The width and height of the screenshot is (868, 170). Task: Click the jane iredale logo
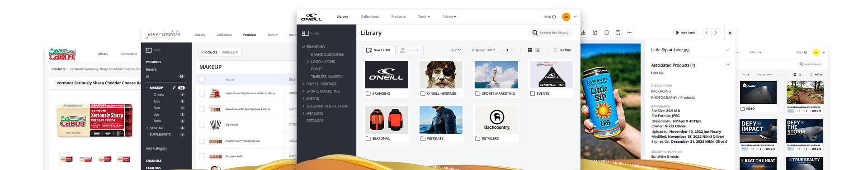coord(163,34)
